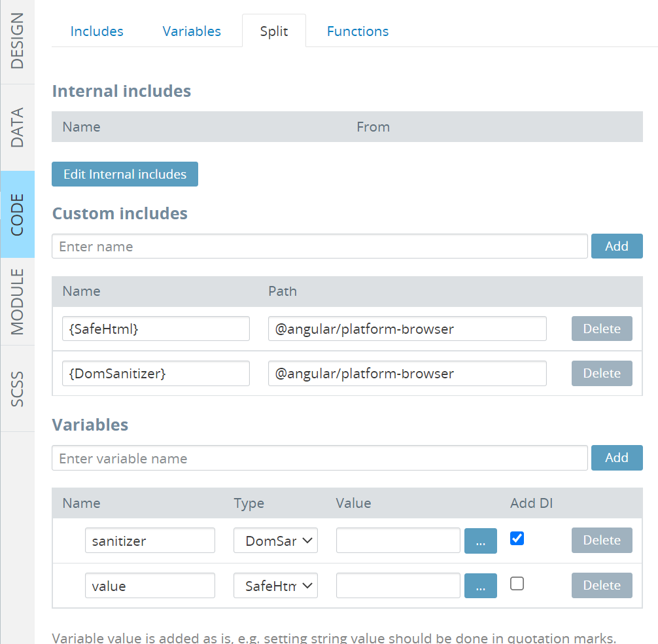
Task: Open Type dropdown for value variable
Action: [x=275, y=586]
